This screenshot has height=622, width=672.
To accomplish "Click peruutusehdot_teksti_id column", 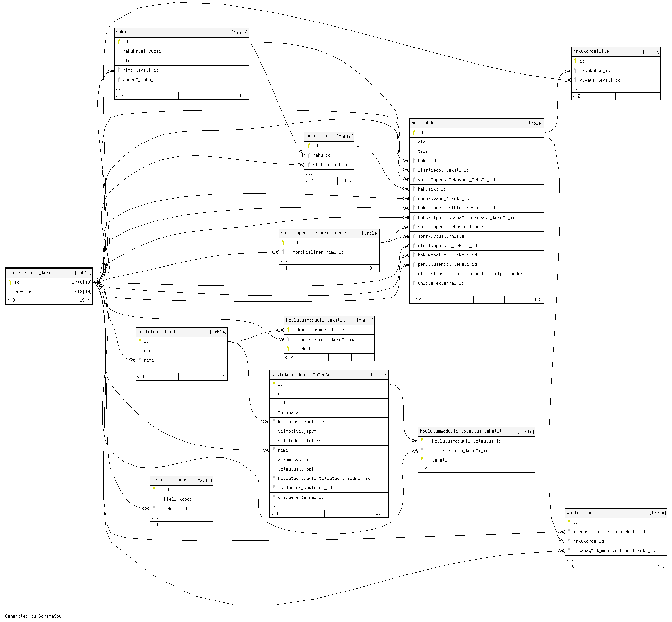I will (x=476, y=264).
